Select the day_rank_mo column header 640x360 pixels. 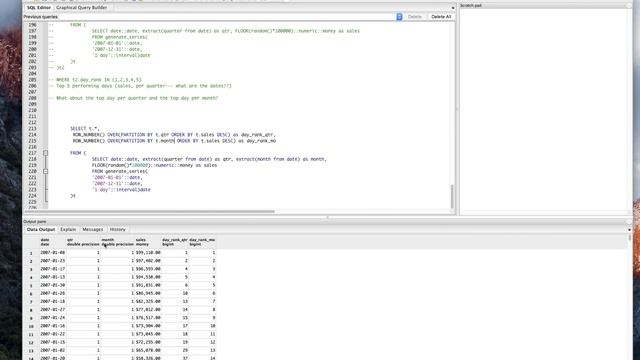(202, 242)
